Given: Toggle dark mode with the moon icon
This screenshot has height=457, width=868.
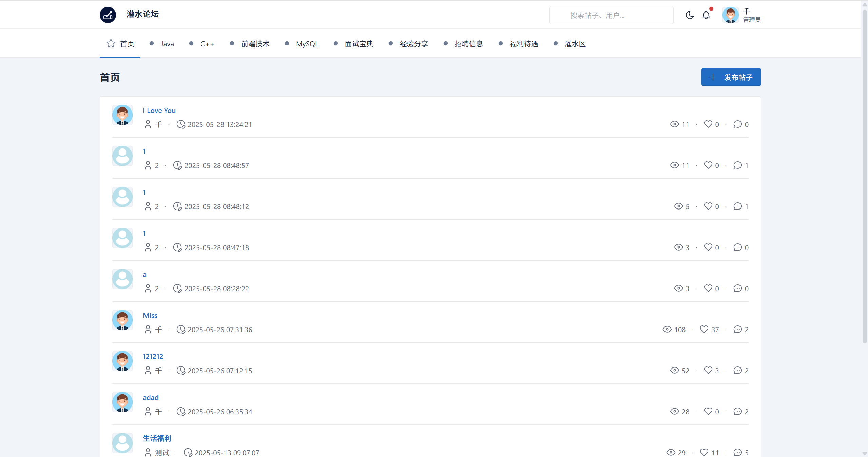Looking at the screenshot, I should click(x=689, y=15).
